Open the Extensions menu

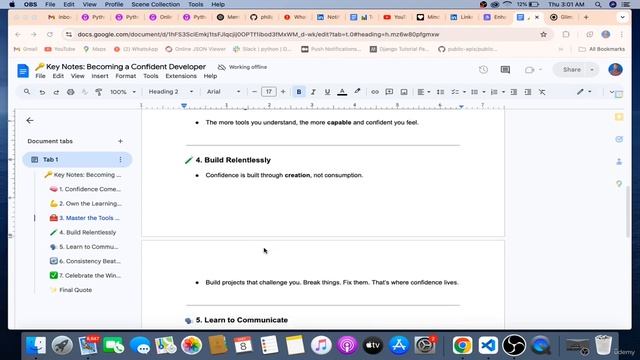[181, 76]
